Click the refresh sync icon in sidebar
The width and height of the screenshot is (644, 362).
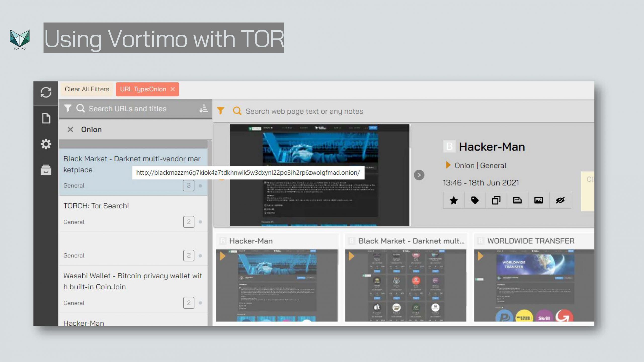(x=46, y=92)
